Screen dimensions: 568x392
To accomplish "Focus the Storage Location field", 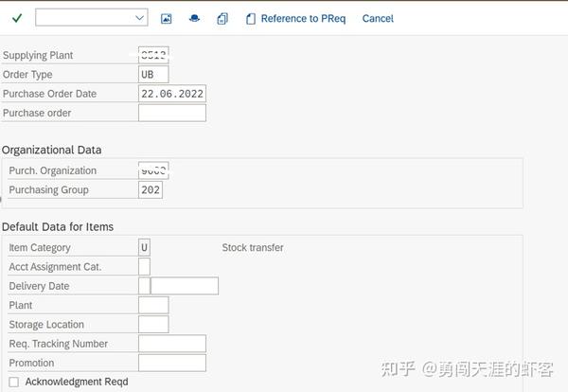I will 153,324.
